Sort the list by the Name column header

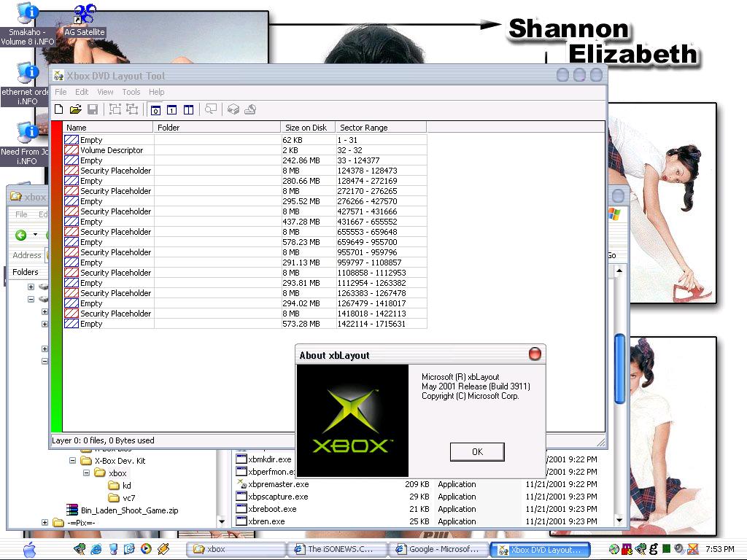pyautogui.click(x=108, y=127)
